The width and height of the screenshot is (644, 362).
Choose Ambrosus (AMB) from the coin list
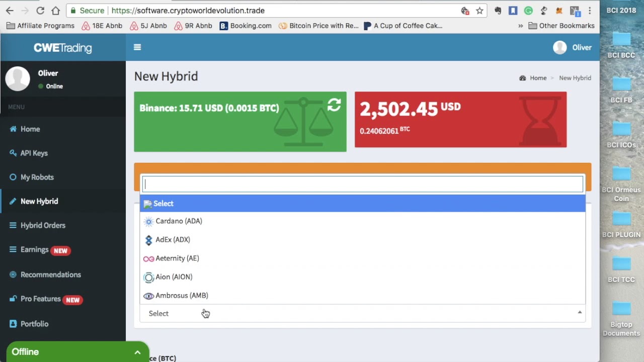363,296
